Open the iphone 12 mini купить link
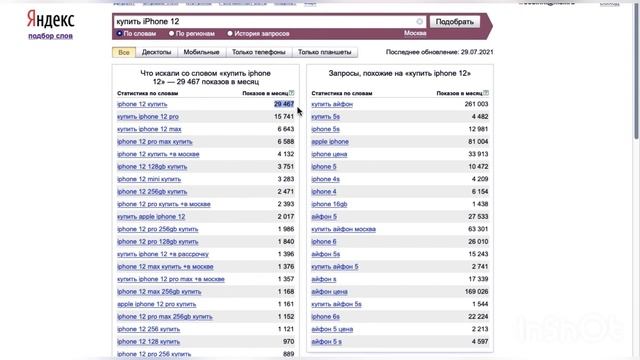Viewport: 640px width, 360px height. click(149, 179)
